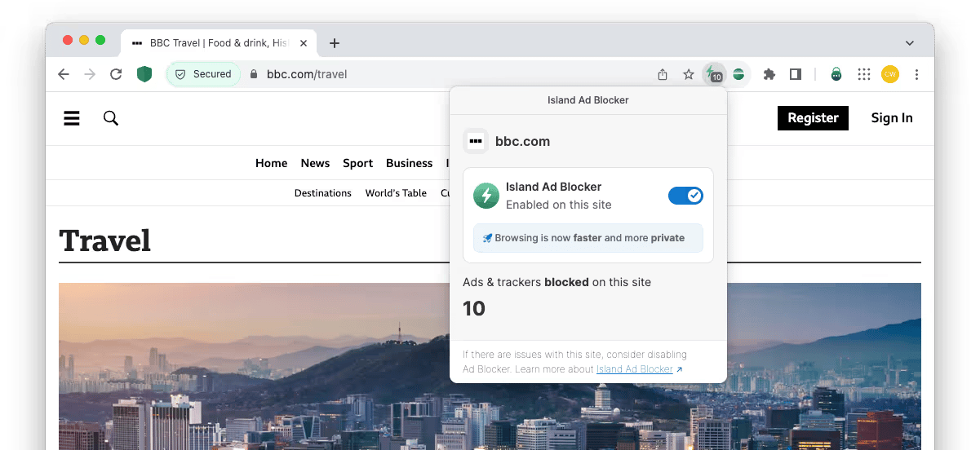
Task: Open the three-dot browser menu
Action: [916, 74]
